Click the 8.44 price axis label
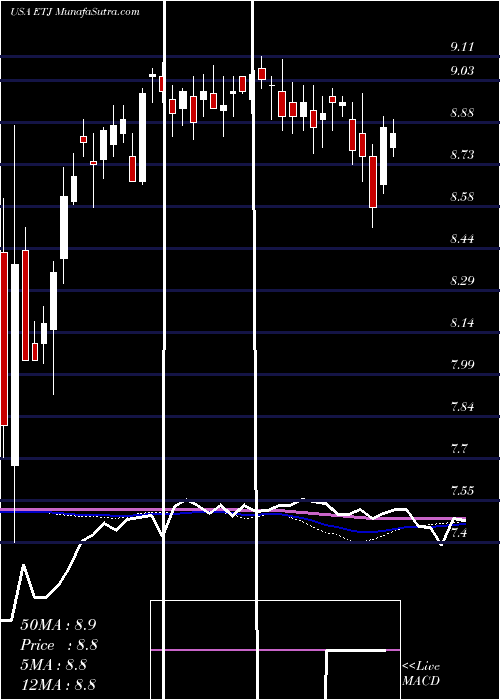The image size is (500, 700). click(462, 238)
